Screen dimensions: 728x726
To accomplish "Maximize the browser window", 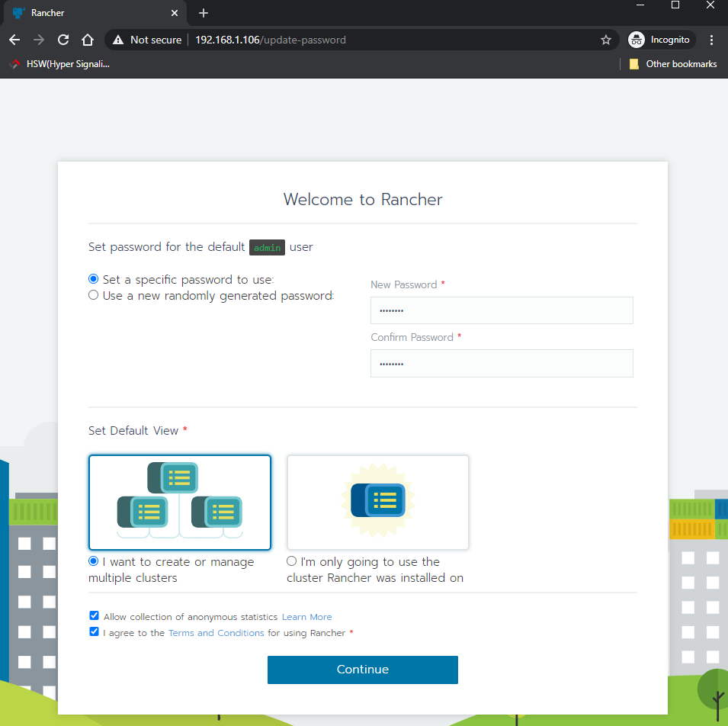I will (675, 5).
